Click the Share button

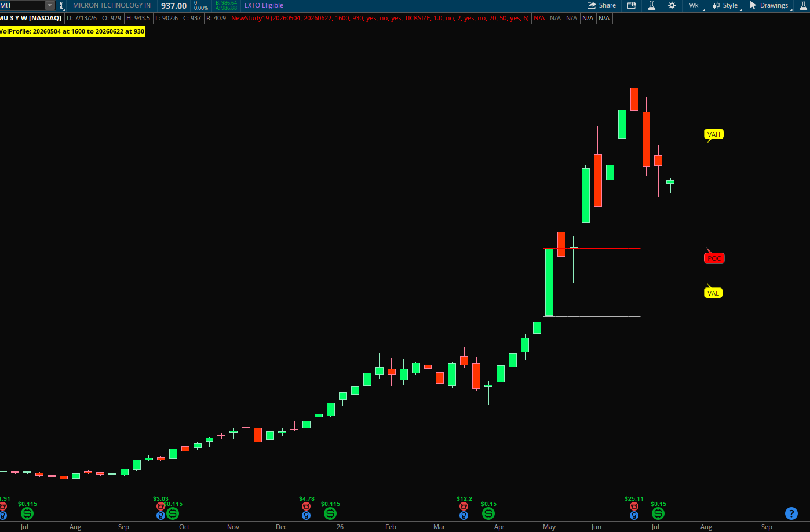[x=601, y=5]
